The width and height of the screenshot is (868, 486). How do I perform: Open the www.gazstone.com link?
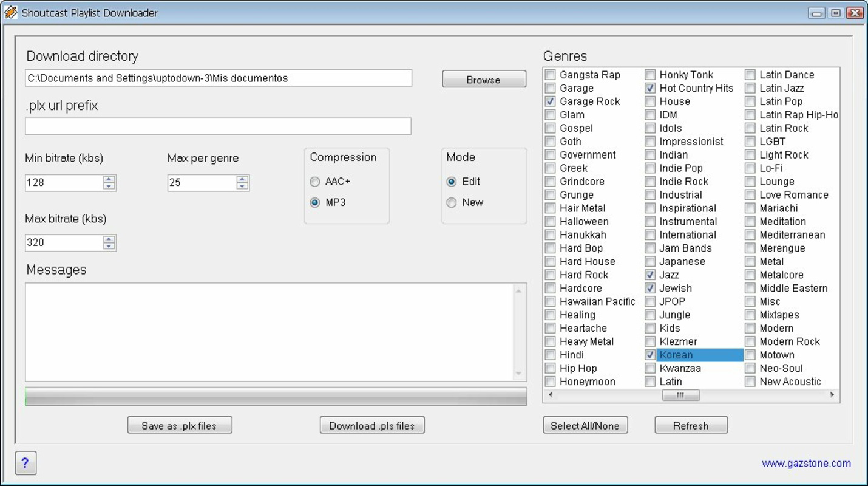[806, 463]
